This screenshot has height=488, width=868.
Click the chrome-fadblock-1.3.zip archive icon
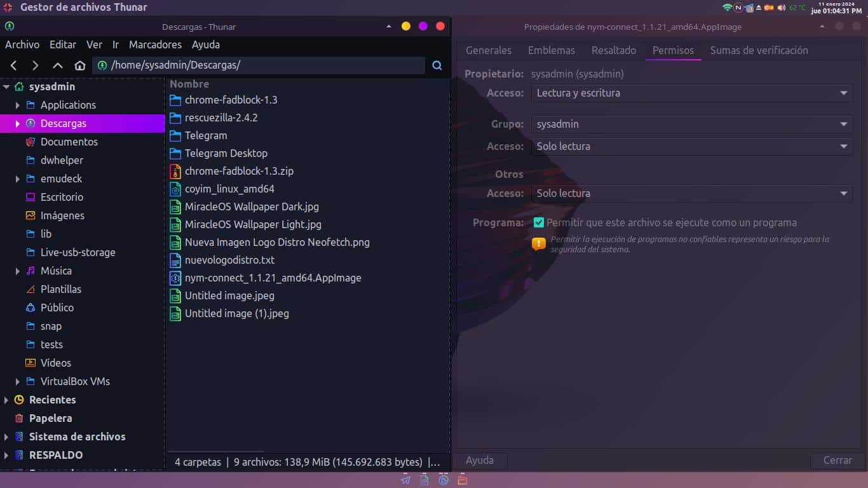coord(175,171)
